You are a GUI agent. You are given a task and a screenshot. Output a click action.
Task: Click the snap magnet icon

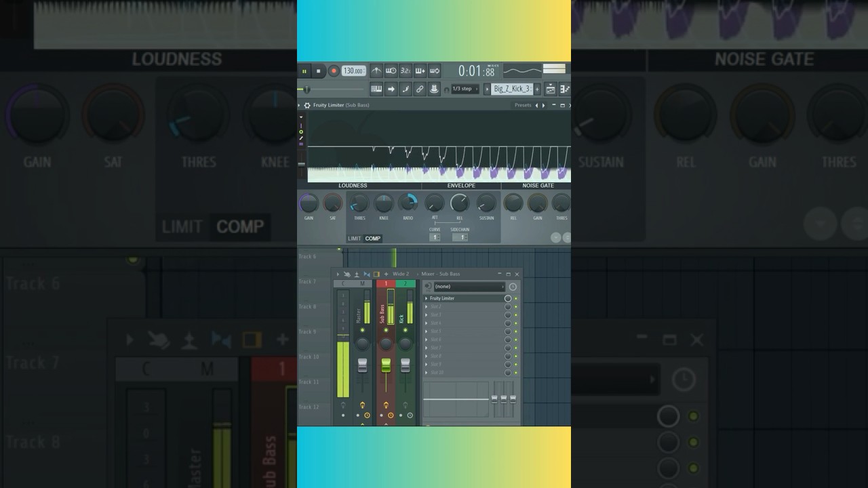point(446,89)
